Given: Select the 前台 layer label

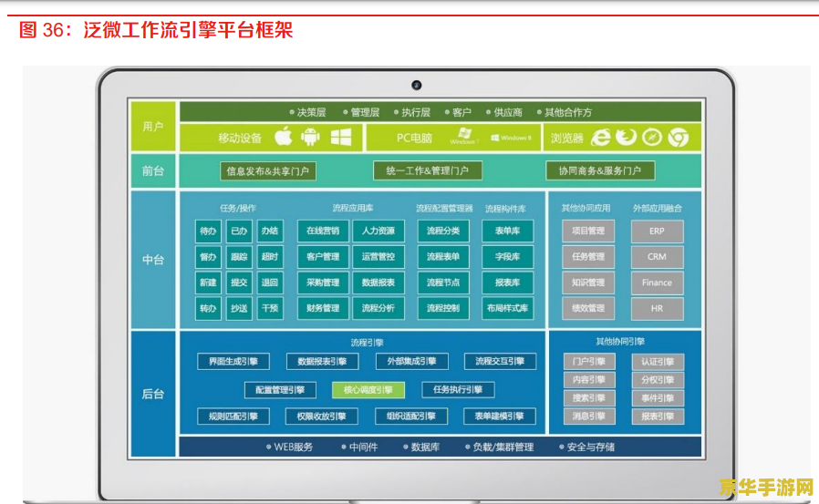Looking at the screenshot, I should pos(153,170).
